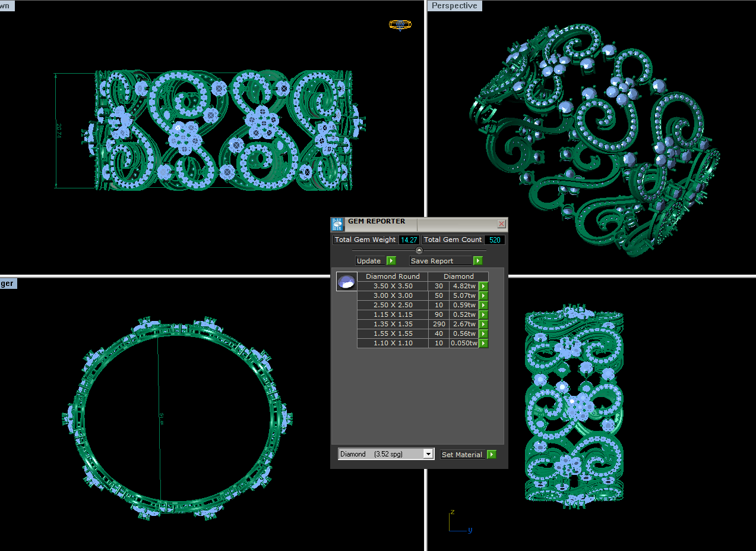Click the round diamond gem thumbnail

[347, 282]
